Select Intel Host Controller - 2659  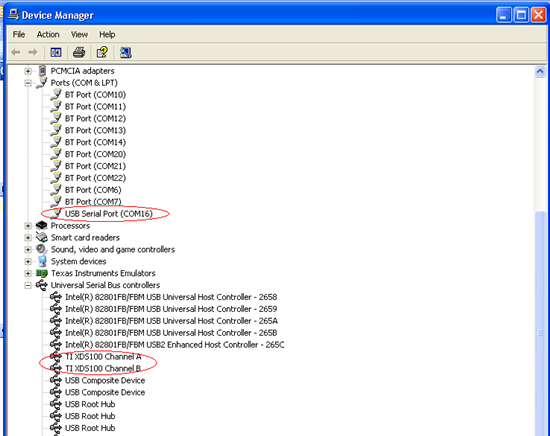point(171,309)
